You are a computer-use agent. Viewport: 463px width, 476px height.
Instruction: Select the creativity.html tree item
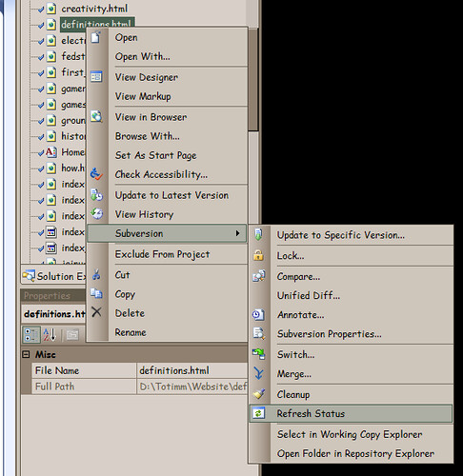[94, 9]
